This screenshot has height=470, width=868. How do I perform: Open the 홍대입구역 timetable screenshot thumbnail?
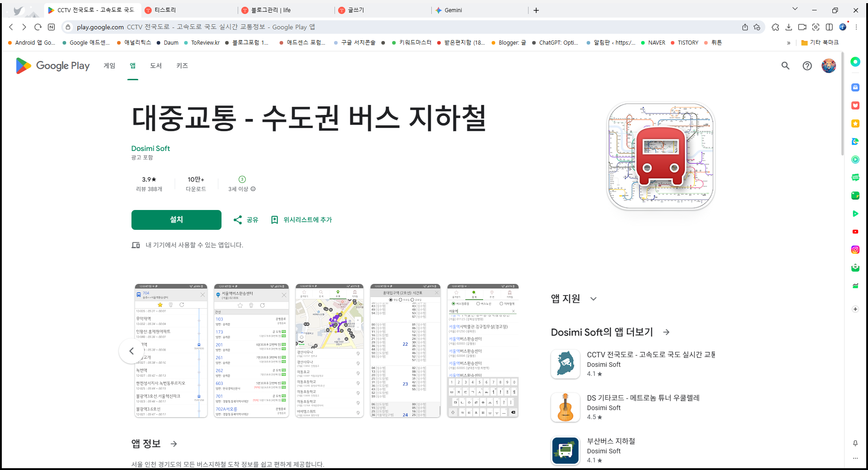pos(405,351)
